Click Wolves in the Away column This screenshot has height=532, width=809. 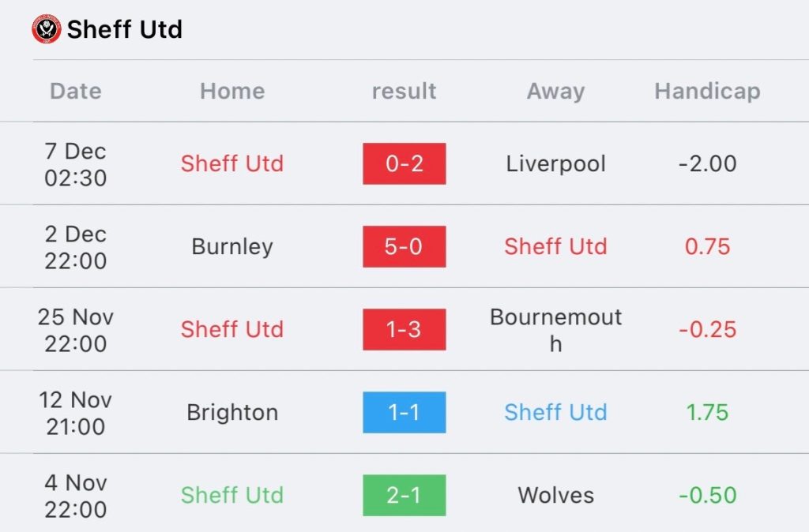click(555, 496)
